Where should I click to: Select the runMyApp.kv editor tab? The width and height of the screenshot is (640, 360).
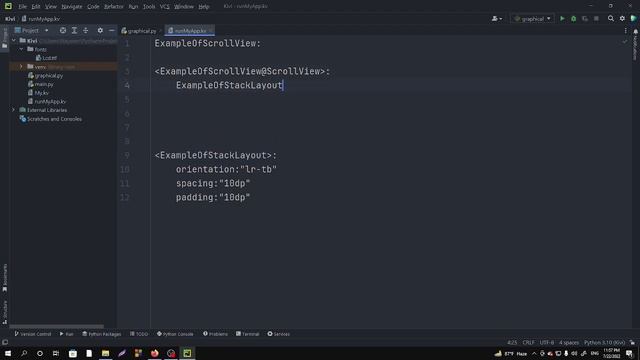click(190, 31)
